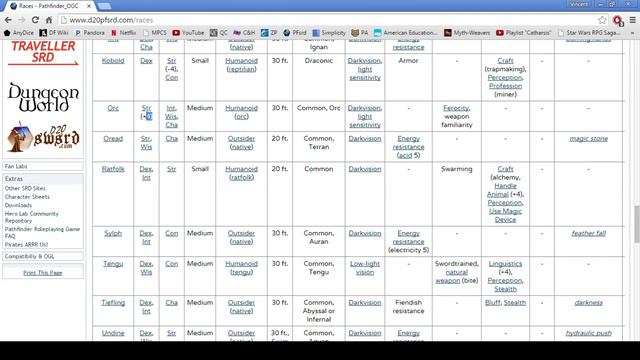The image size is (640, 360).
Task: Open the Other SRD Sites link
Action: [x=25, y=189]
